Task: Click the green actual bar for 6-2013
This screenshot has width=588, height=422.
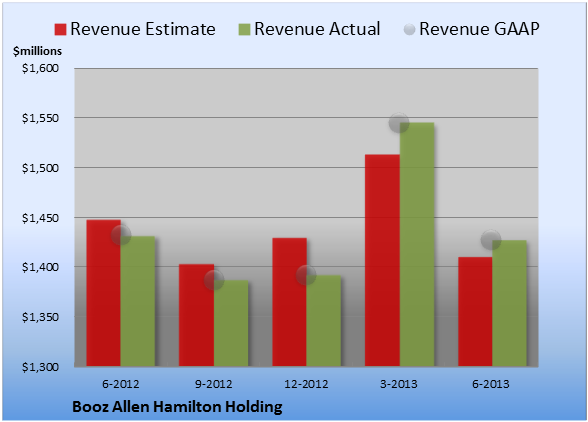Action: coord(510,303)
